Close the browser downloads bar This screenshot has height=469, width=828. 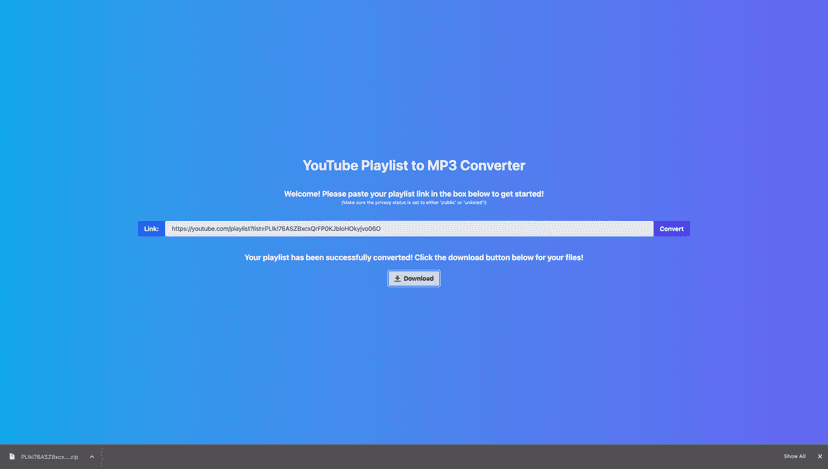pyautogui.click(x=820, y=456)
